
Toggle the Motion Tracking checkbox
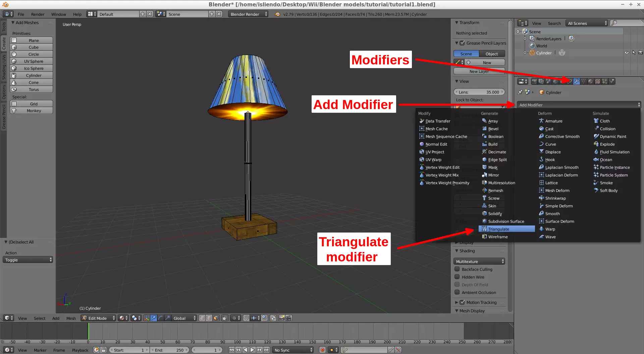(462, 302)
